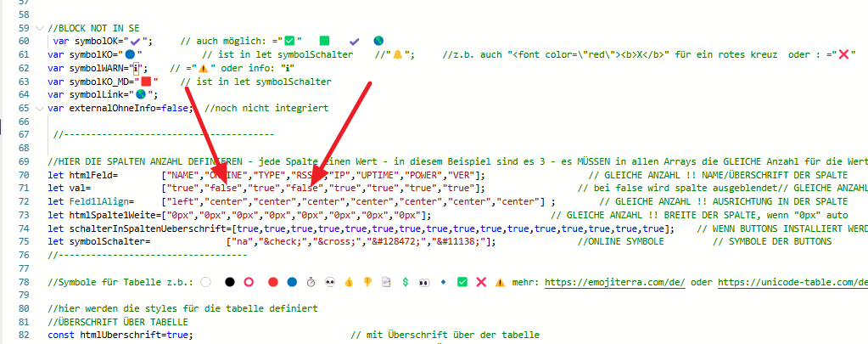Click the eyes emoji on line 78
868x344 pixels.
coord(424,282)
